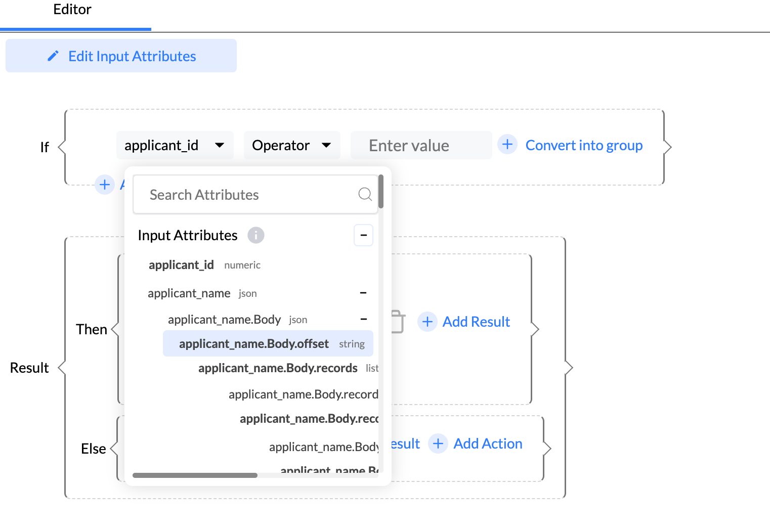
Task: Click Convert into group link
Action: pos(584,146)
